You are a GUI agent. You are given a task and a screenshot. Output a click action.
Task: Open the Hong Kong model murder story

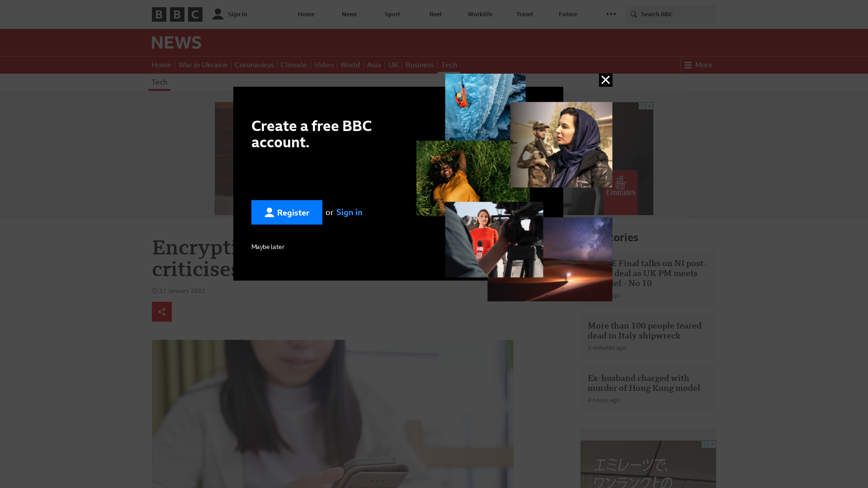(x=644, y=383)
